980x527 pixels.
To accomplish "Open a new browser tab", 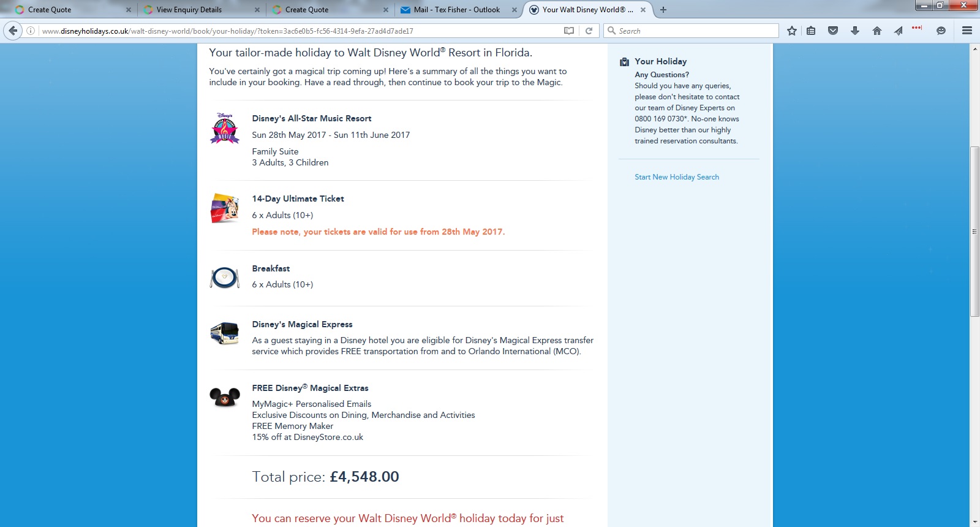I will coord(663,10).
